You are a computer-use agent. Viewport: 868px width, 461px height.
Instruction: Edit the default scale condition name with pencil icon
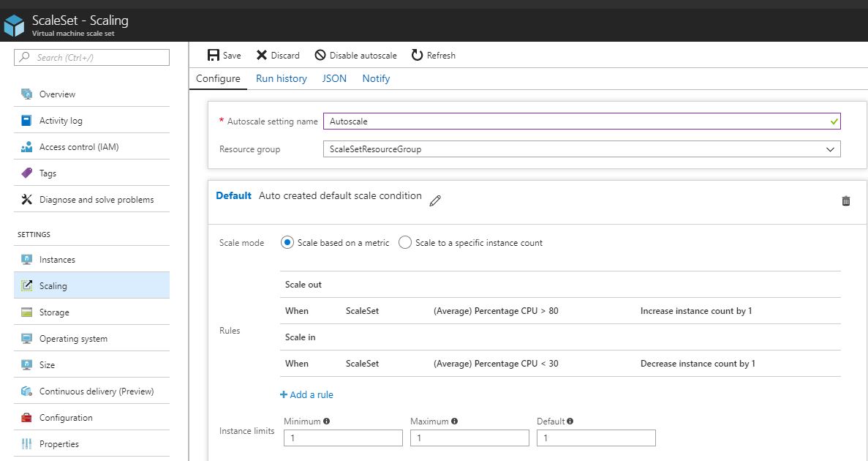coord(435,201)
